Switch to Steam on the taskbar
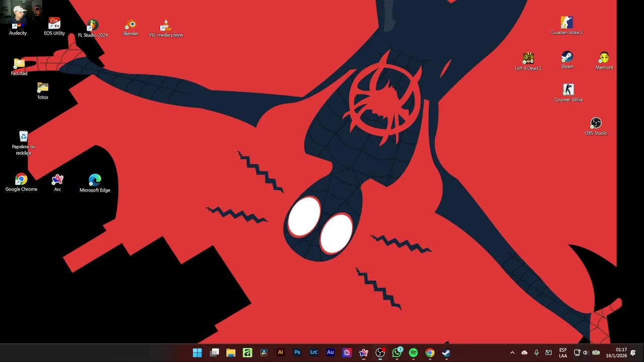644x362 pixels. (x=446, y=353)
